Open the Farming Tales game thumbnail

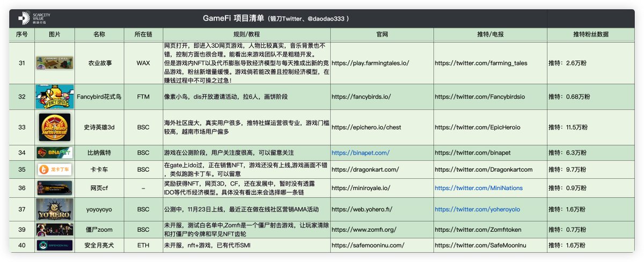(54, 63)
